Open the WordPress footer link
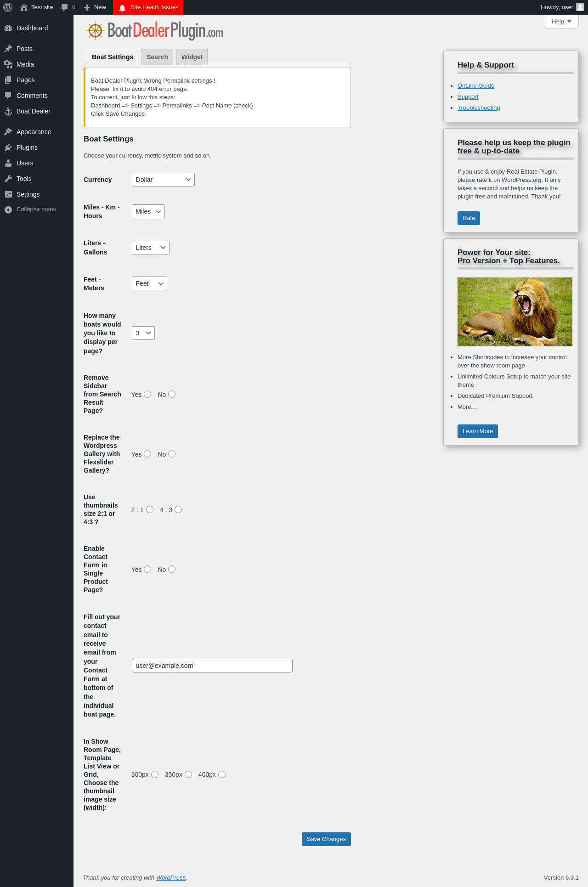The width and height of the screenshot is (588, 887). pyautogui.click(x=171, y=878)
